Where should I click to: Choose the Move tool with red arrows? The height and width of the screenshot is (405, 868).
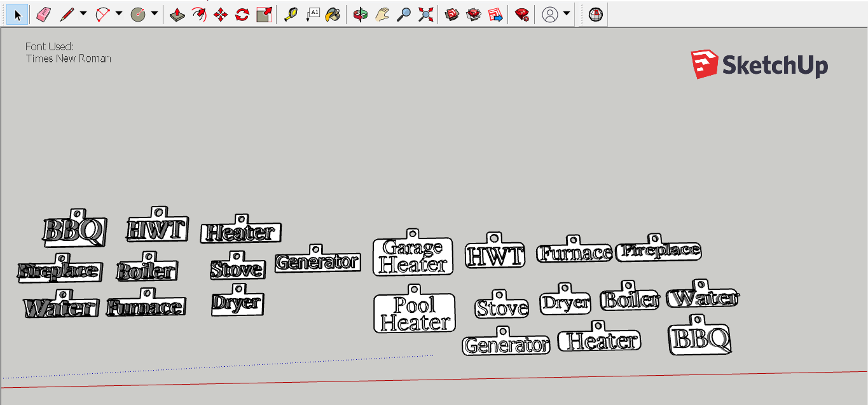pos(221,14)
